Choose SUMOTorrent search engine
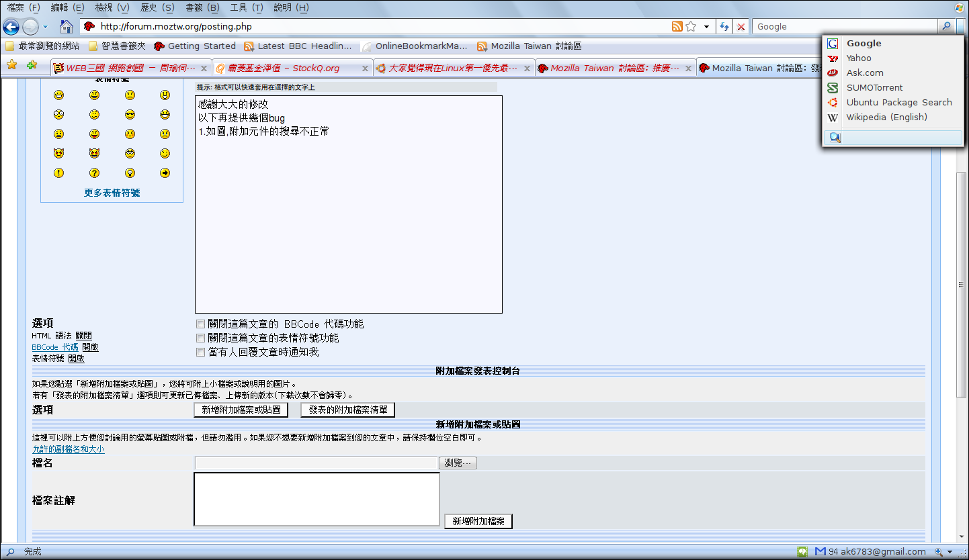969x560 pixels. tap(892, 88)
